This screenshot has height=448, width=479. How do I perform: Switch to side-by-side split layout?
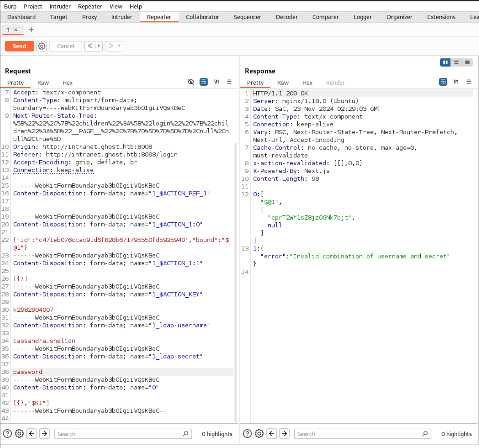[445, 62]
